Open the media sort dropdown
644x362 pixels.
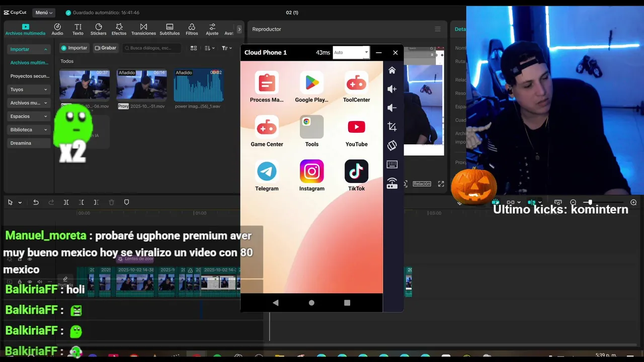(210, 48)
